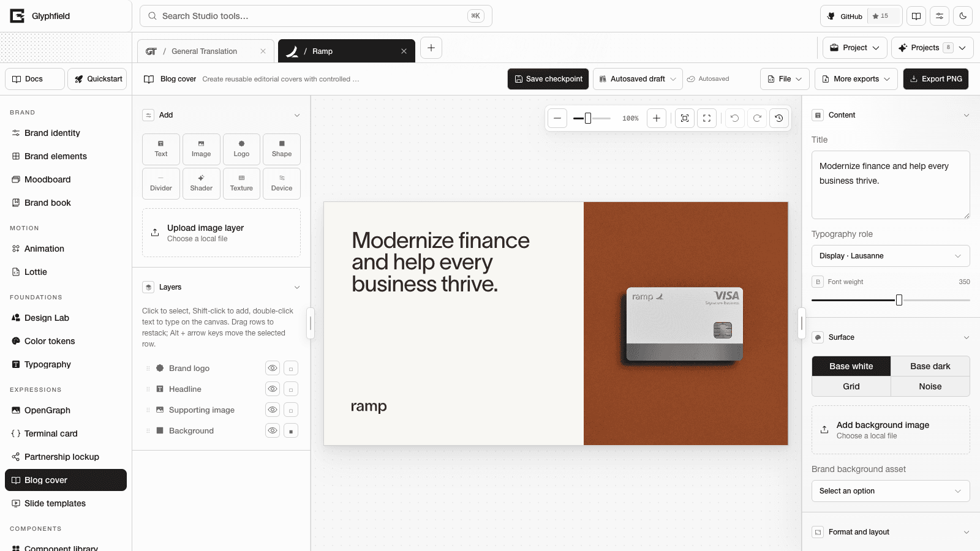Select the Grid surface option
The height and width of the screenshot is (551, 980).
click(851, 386)
